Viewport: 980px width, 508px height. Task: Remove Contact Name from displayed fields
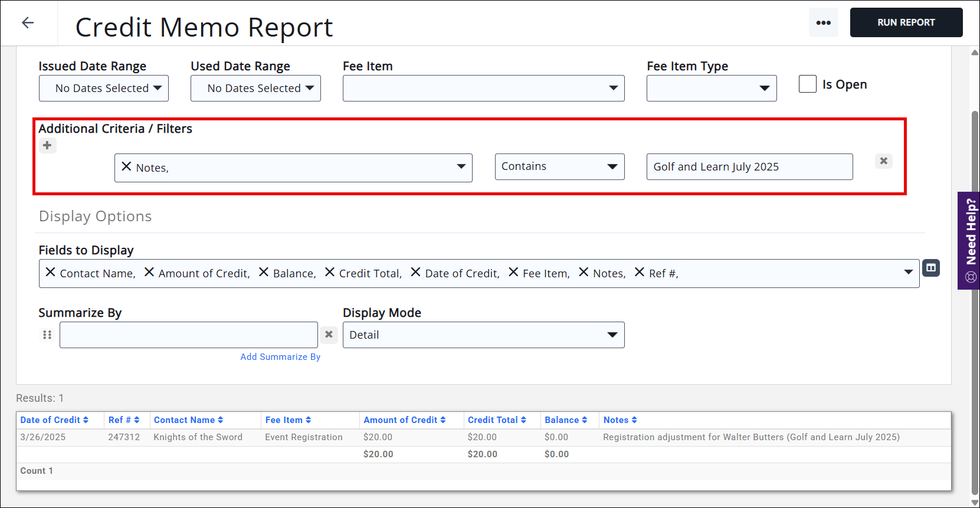(x=51, y=273)
